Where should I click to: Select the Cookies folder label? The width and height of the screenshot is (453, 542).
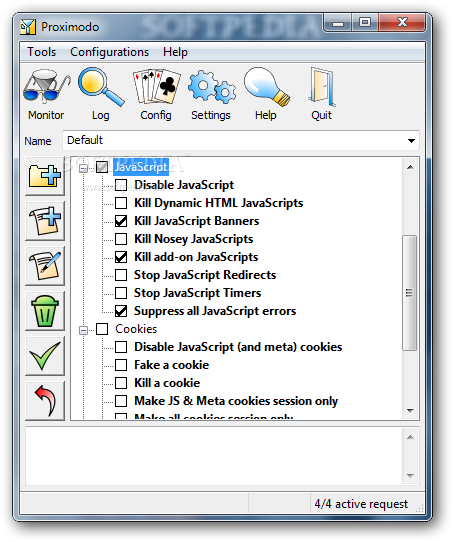pyautogui.click(x=136, y=329)
